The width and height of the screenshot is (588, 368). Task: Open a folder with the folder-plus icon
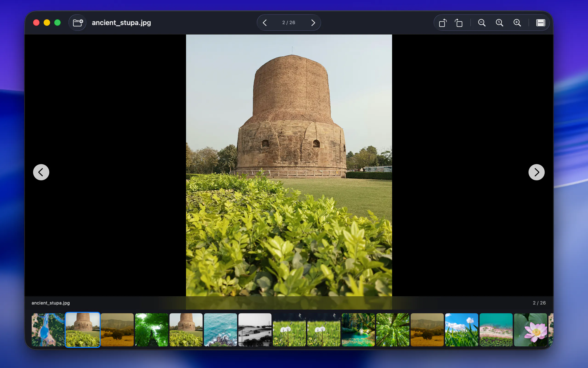(x=78, y=23)
